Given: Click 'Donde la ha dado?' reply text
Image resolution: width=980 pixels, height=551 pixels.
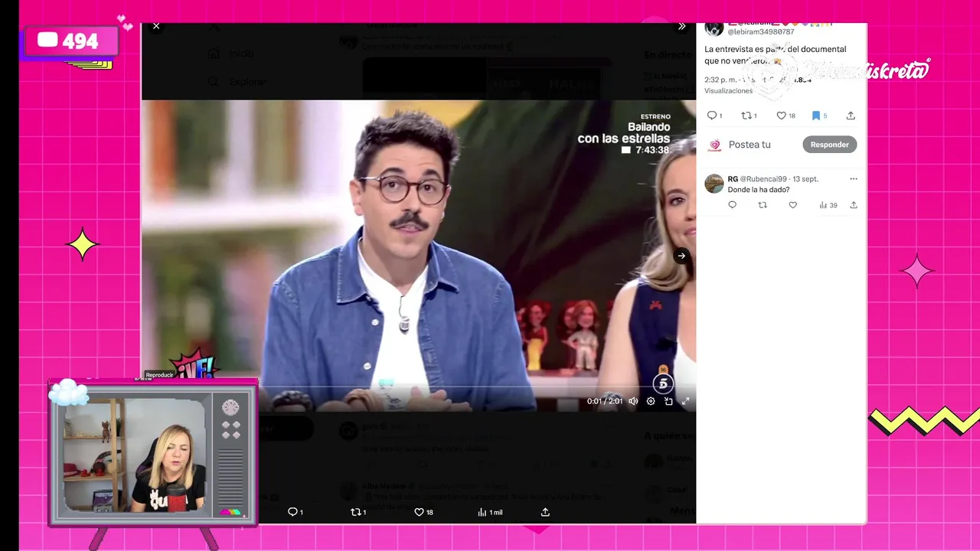Looking at the screenshot, I should [758, 190].
